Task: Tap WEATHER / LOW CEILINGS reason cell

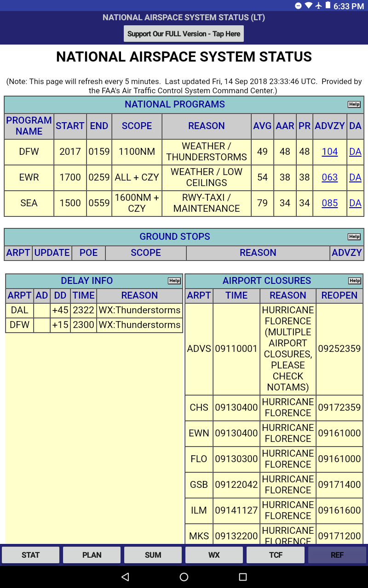Action: pyautogui.click(x=207, y=177)
